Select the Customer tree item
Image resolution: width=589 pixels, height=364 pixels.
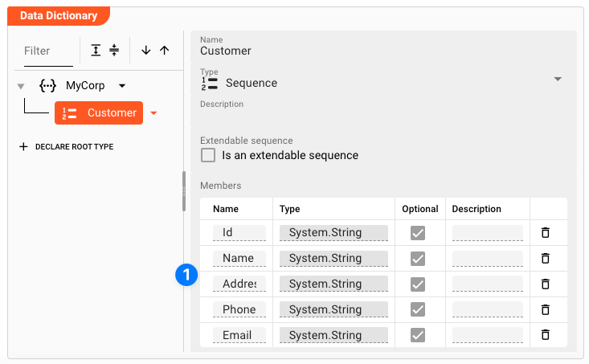(99, 113)
